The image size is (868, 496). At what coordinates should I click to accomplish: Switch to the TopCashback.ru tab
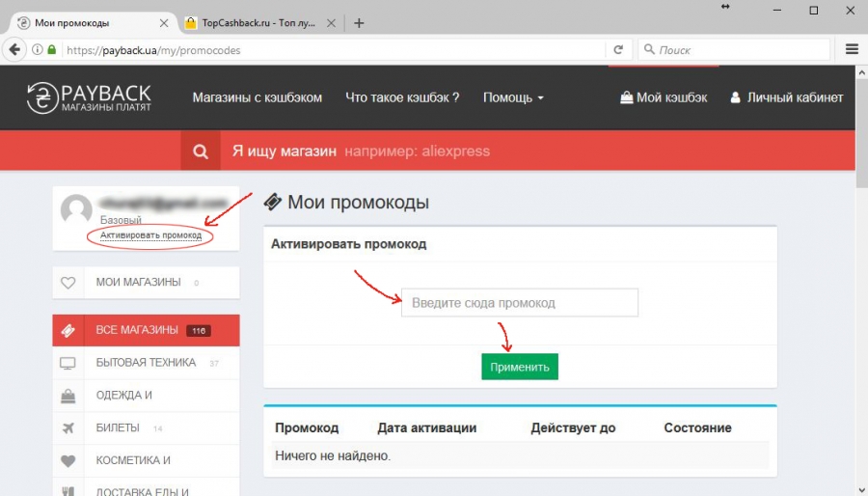point(260,22)
